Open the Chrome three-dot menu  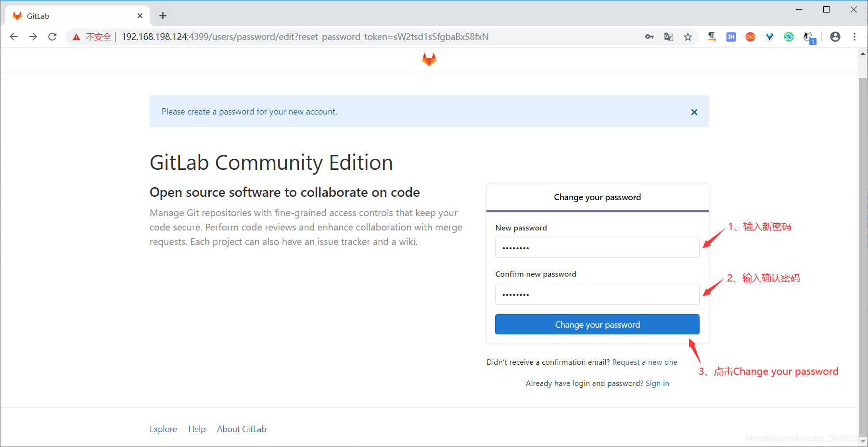(x=854, y=37)
